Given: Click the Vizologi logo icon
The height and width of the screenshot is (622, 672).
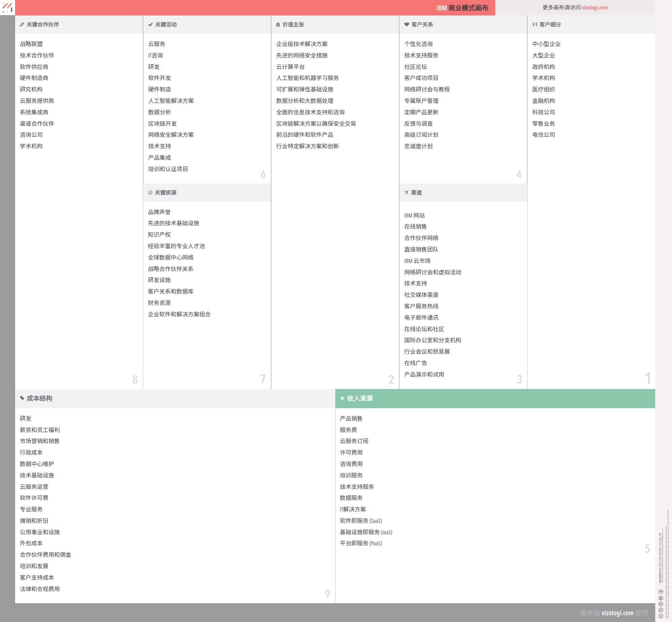Looking at the screenshot, I should pos(7,7).
